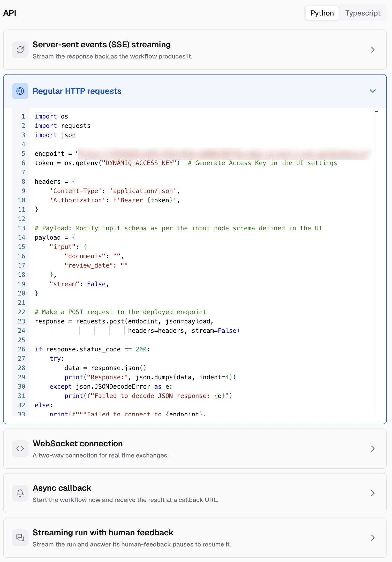
Task: Click the "stream" key in payload
Action: pos(64,284)
